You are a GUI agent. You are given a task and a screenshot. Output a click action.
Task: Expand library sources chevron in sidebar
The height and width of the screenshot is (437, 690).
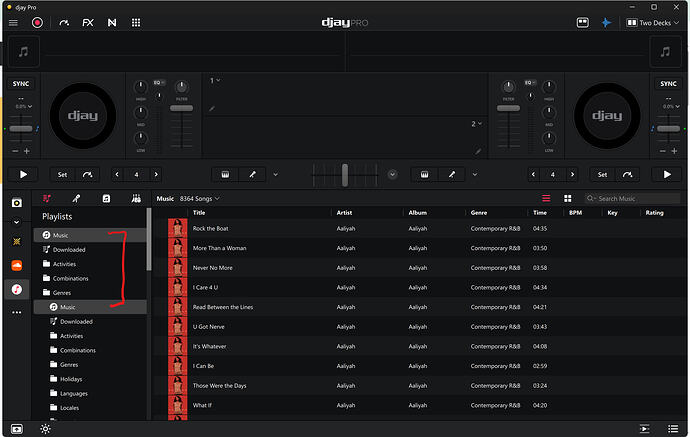[x=17, y=222]
